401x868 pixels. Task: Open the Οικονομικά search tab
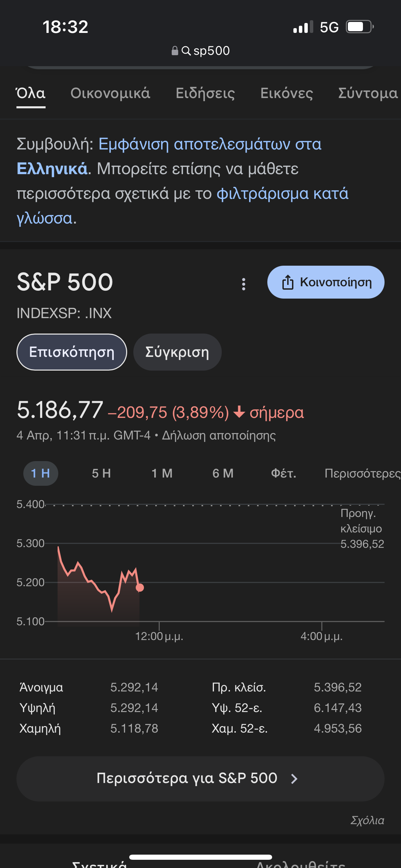[110, 93]
